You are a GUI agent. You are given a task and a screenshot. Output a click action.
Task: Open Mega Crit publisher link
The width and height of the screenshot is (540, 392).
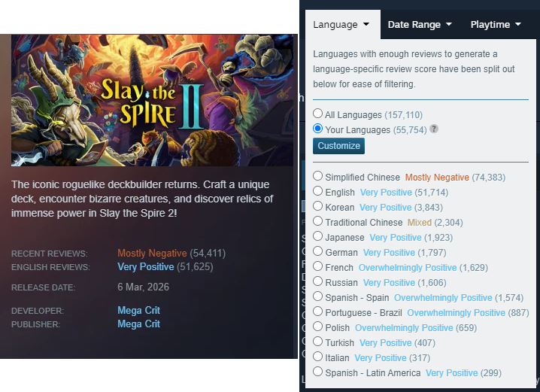[138, 324]
